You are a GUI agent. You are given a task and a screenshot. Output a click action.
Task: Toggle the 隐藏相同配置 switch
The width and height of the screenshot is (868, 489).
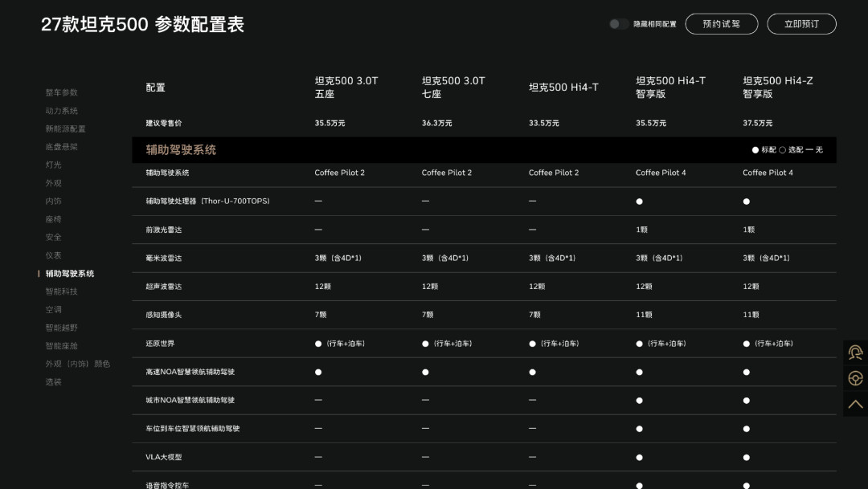(x=618, y=24)
